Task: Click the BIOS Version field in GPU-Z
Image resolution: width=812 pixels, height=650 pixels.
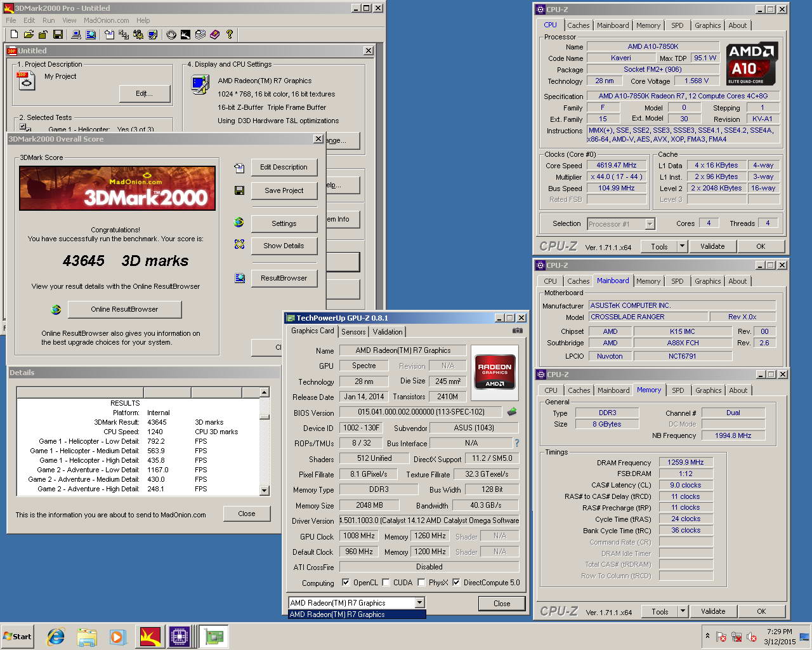Action: (421, 412)
